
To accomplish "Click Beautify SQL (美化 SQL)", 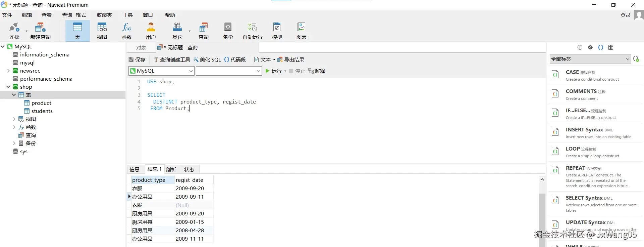I will point(207,59).
